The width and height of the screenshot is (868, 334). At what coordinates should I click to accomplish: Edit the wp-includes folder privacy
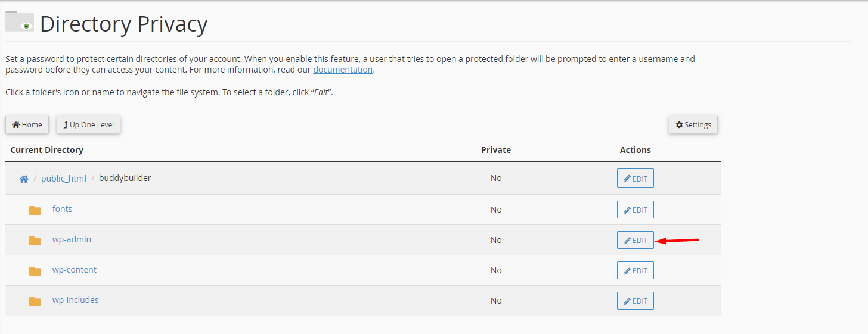635,301
